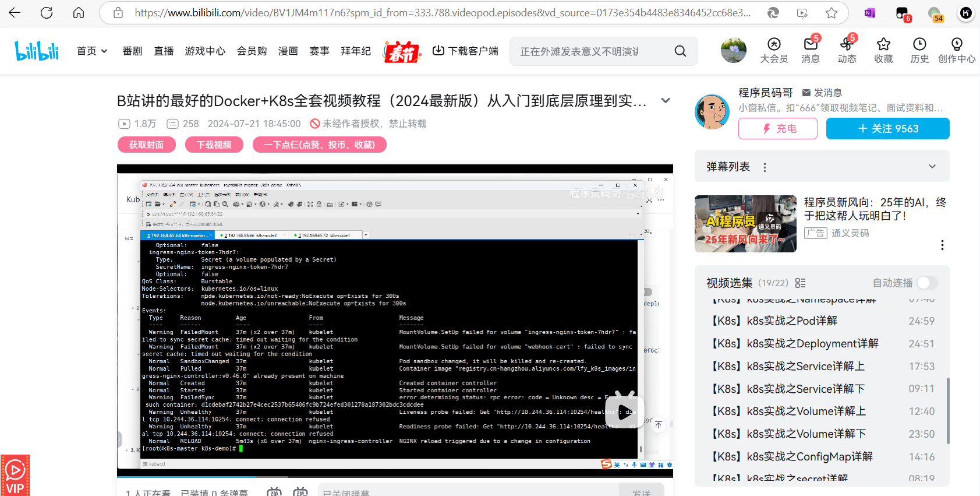The height and width of the screenshot is (496, 980).
Task: Click 下载客户端 download client link
Action: point(465,51)
